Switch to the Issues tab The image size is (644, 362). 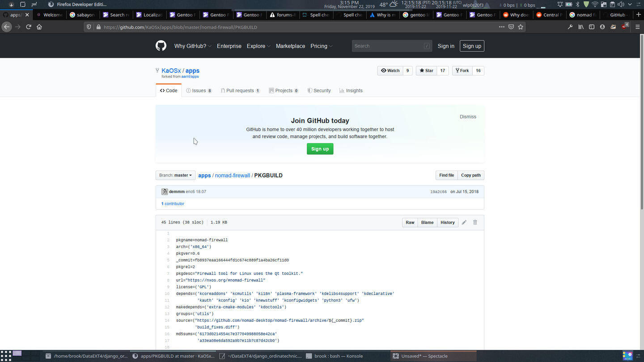[x=199, y=90]
